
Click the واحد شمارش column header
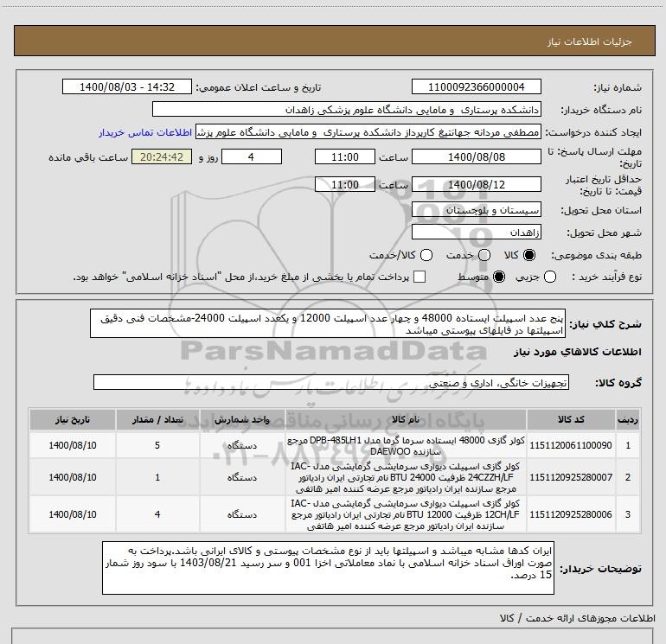pos(242,420)
